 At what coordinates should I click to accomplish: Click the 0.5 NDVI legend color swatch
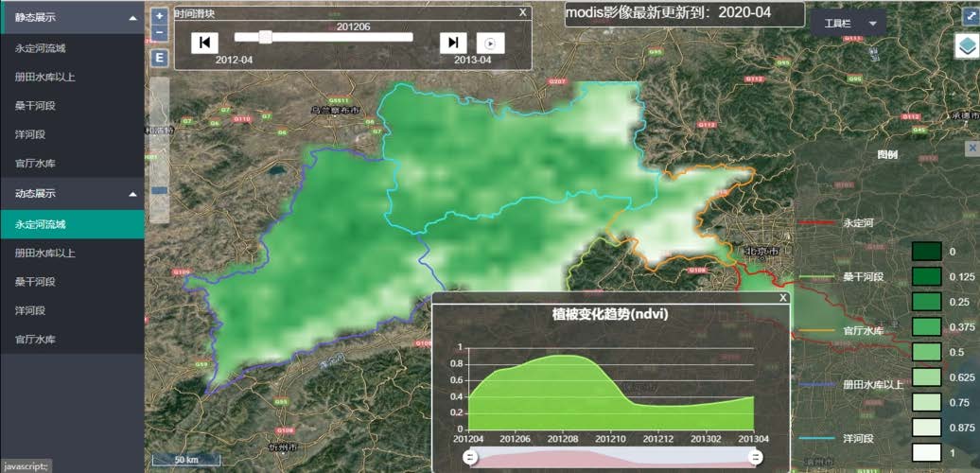pos(926,351)
